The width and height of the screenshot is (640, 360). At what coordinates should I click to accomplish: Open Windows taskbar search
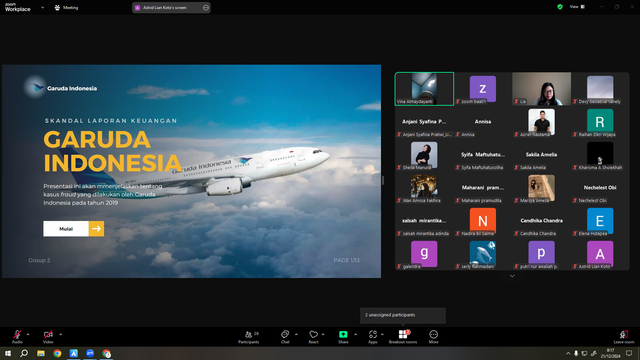24,353
